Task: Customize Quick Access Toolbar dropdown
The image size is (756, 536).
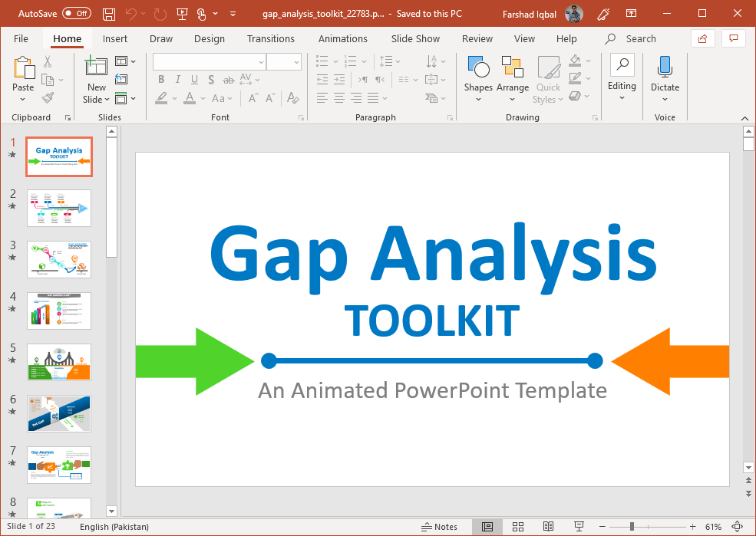Action: [233, 14]
